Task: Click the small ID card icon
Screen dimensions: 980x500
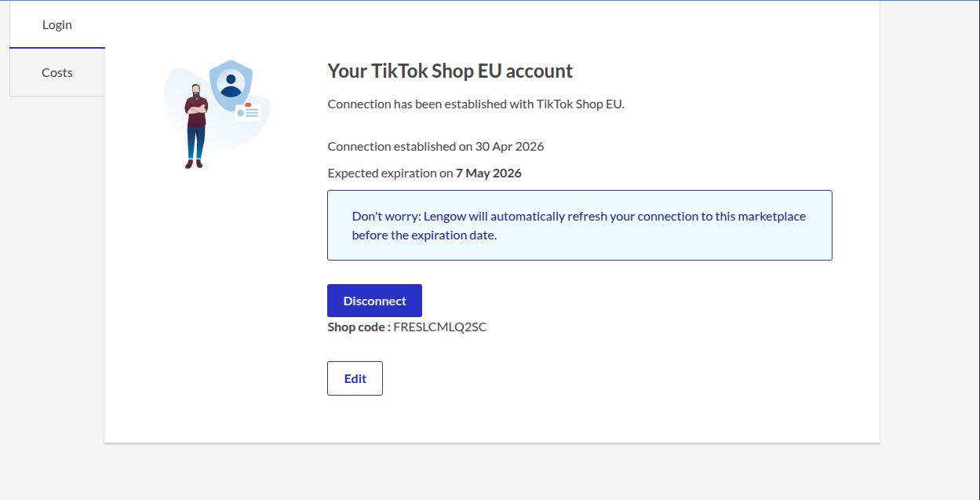Action: tap(248, 111)
